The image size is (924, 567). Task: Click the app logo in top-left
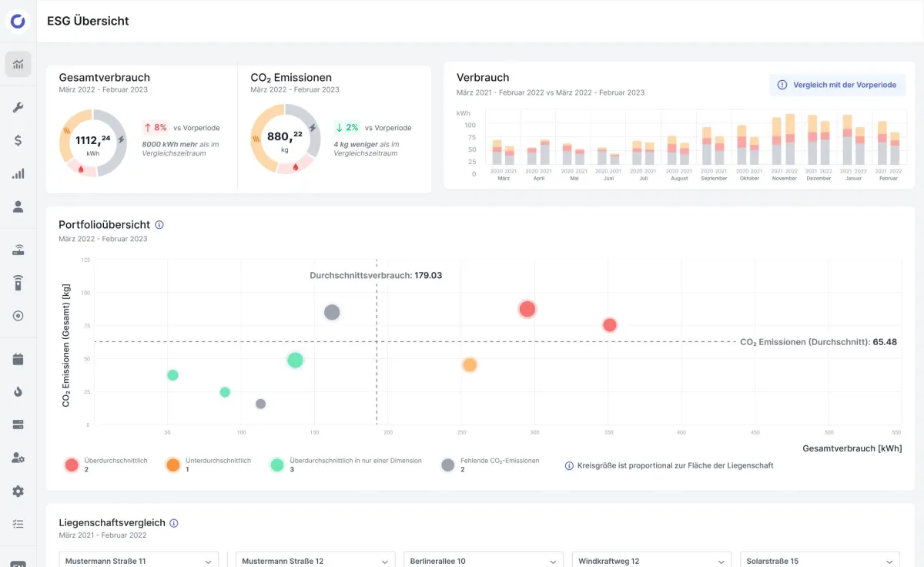click(18, 21)
